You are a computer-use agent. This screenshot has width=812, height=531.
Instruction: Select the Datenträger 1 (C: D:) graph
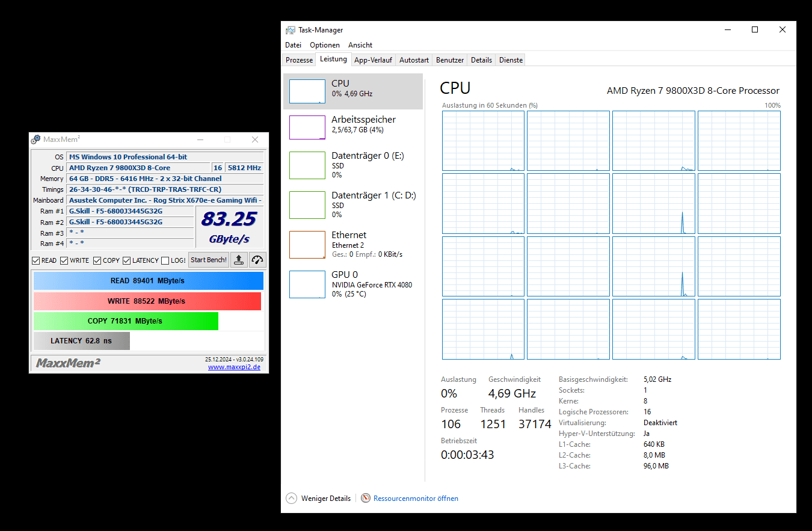[x=307, y=205]
